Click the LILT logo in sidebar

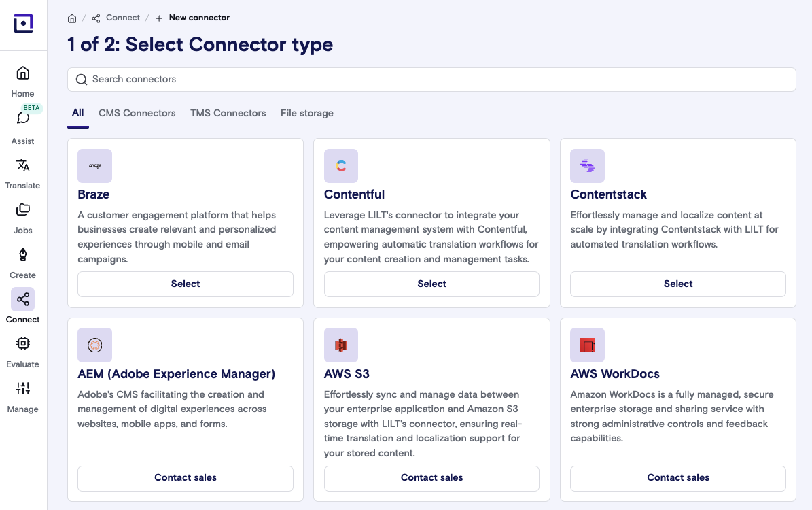click(23, 23)
